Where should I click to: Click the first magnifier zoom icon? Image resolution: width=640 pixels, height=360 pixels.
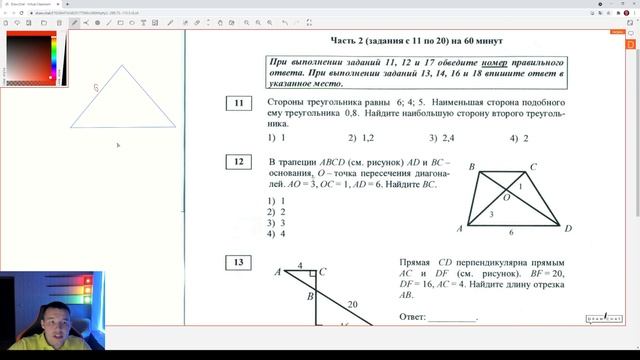pos(247,23)
